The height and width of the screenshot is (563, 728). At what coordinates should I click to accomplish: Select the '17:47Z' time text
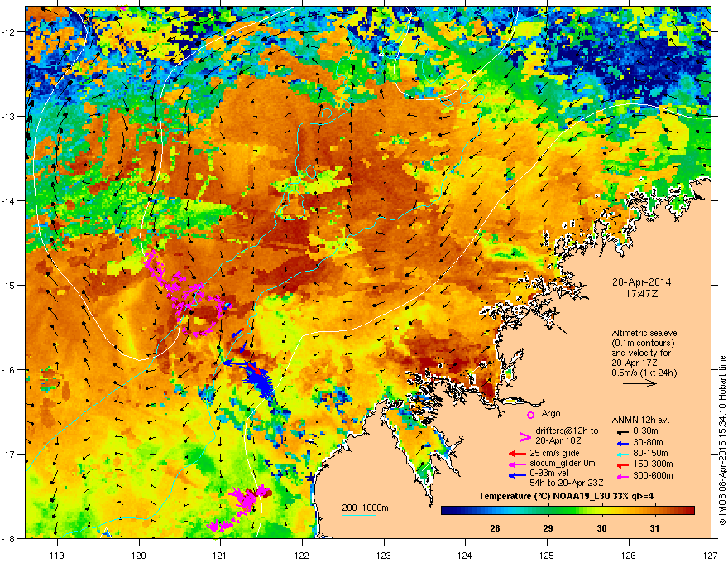641,294
